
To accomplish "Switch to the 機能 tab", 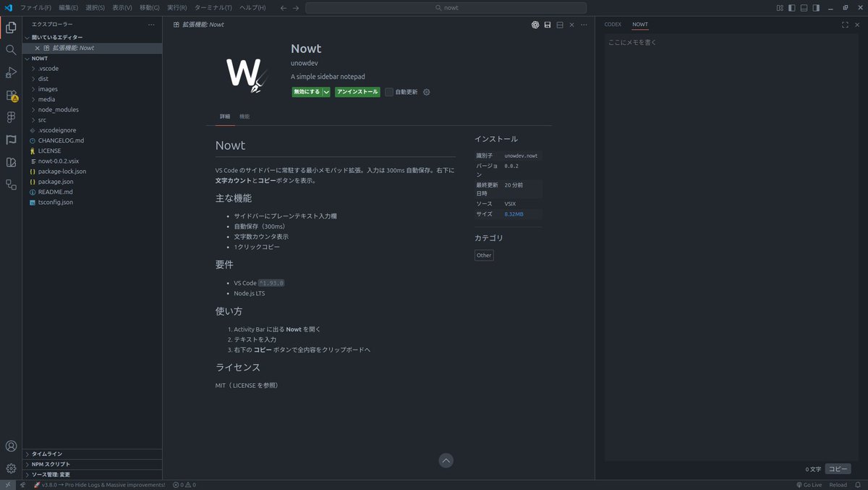I will coord(244,117).
